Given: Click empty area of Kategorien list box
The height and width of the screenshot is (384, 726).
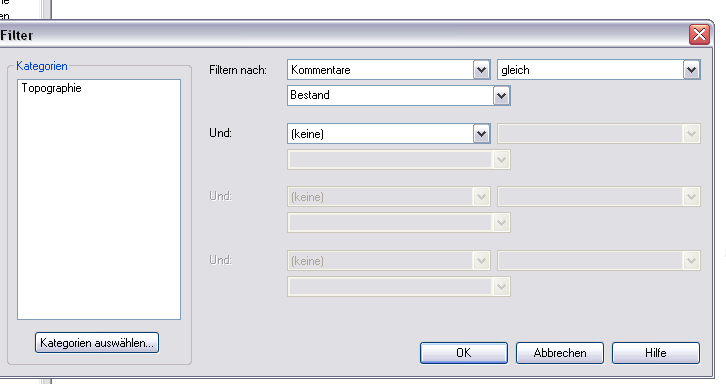Looking at the screenshot, I should click(99, 208).
